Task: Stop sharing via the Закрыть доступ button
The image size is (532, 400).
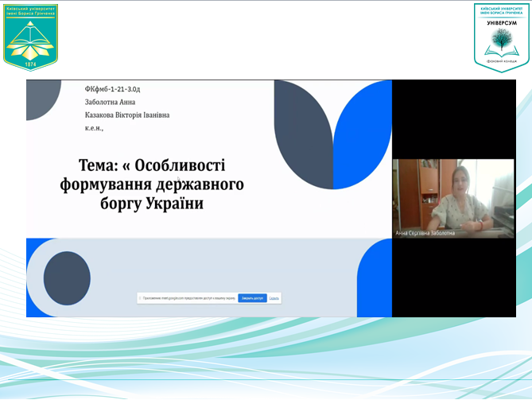Action: pyautogui.click(x=252, y=298)
